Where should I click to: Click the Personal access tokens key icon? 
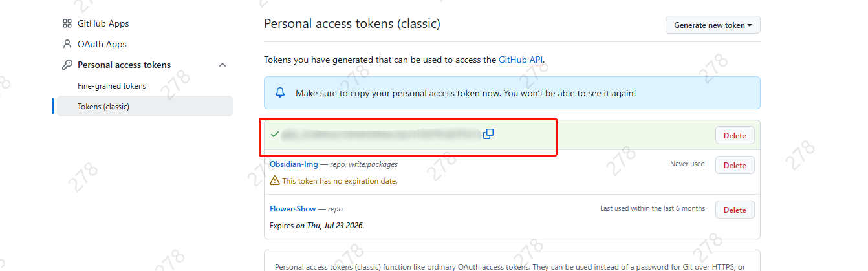tap(67, 65)
